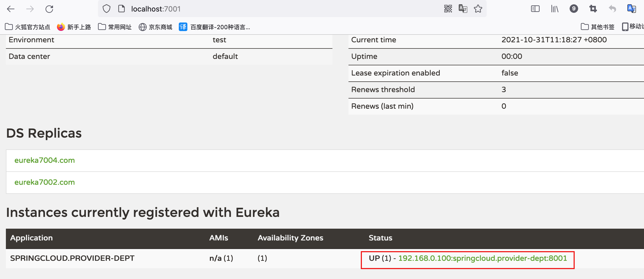Select the Uptime value 00:00
Image resolution: width=644 pixels, height=279 pixels.
pyautogui.click(x=512, y=56)
